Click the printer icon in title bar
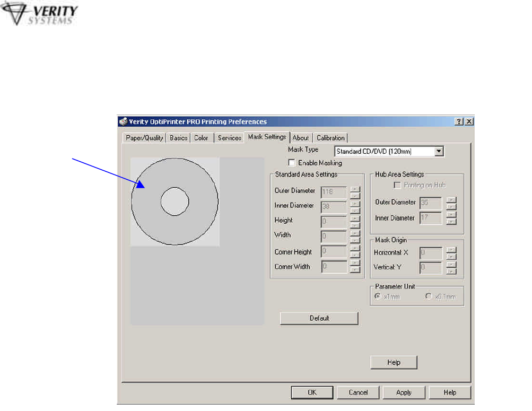Viewport: 532px width, 411px height. click(122, 122)
